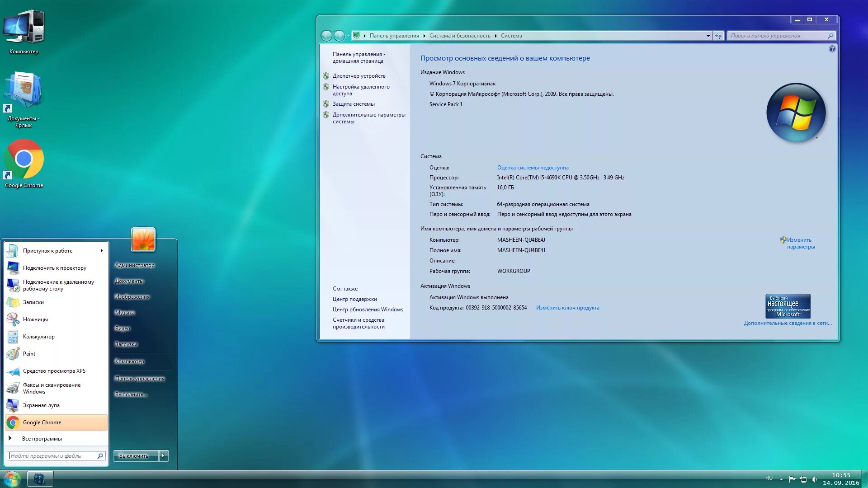868x488 pixels.
Task: Open Центр обновления Windows
Action: coord(368,310)
